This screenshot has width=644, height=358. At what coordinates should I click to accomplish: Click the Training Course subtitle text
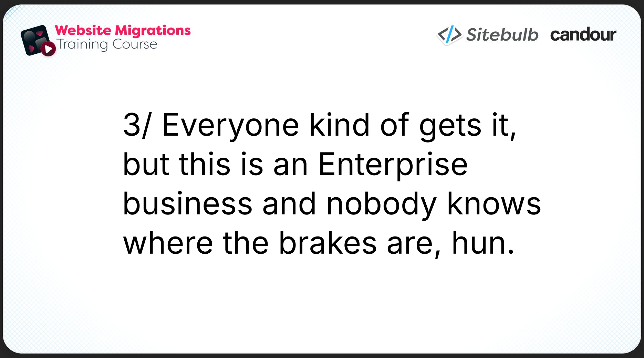tap(107, 44)
